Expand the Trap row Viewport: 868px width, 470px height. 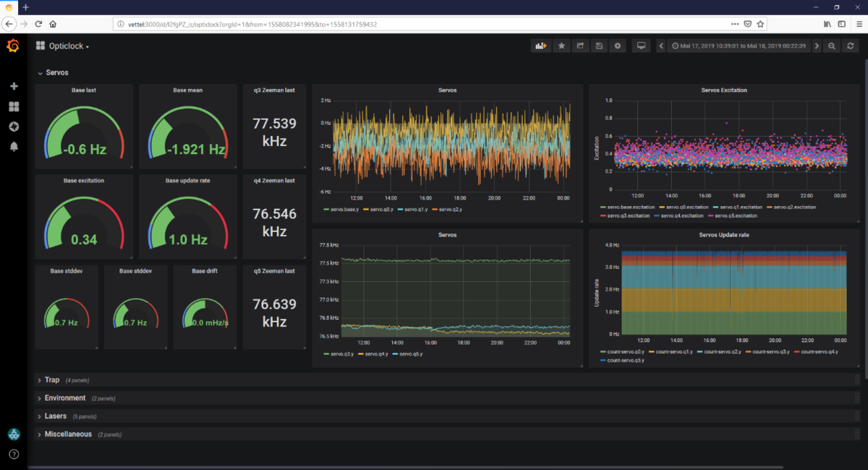coord(51,380)
